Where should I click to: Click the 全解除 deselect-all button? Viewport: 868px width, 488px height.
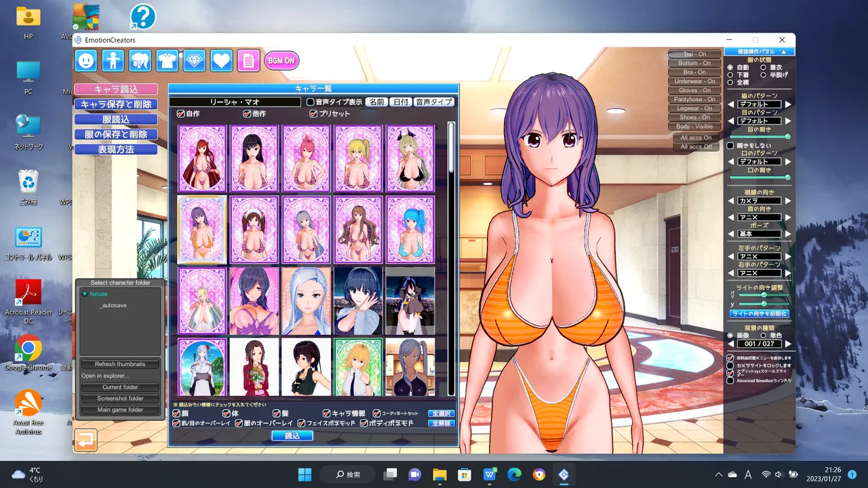click(441, 424)
